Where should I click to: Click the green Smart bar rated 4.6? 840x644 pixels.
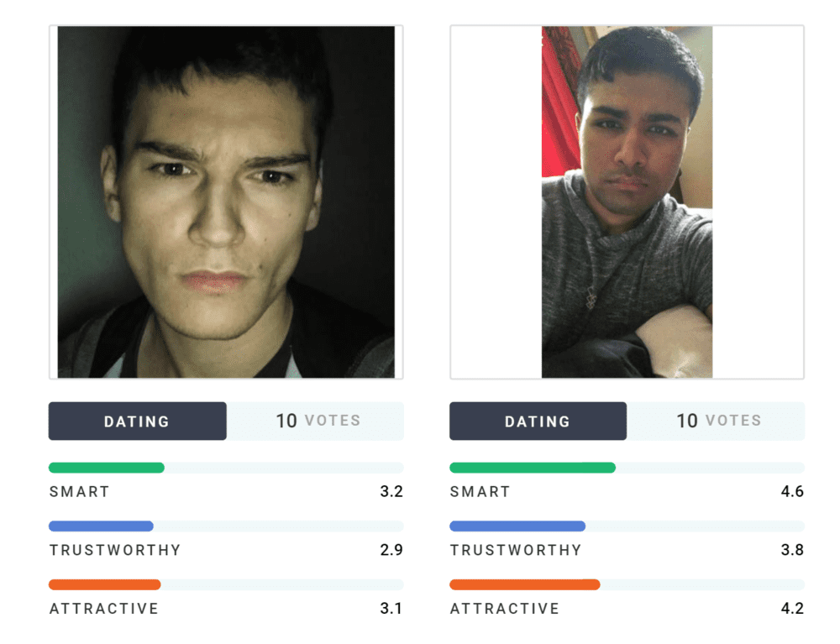(x=533, y=468)
